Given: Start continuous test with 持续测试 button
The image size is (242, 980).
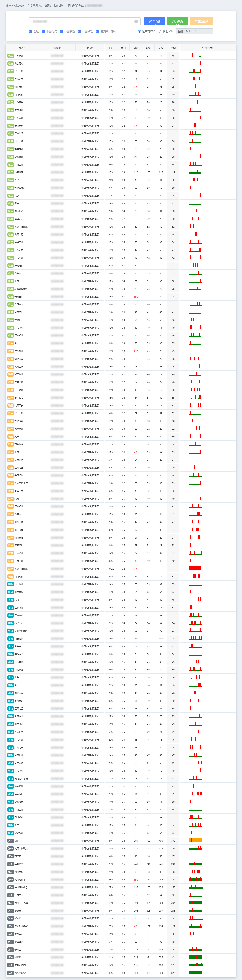Looking at the screenshot, I should [177, 22].
